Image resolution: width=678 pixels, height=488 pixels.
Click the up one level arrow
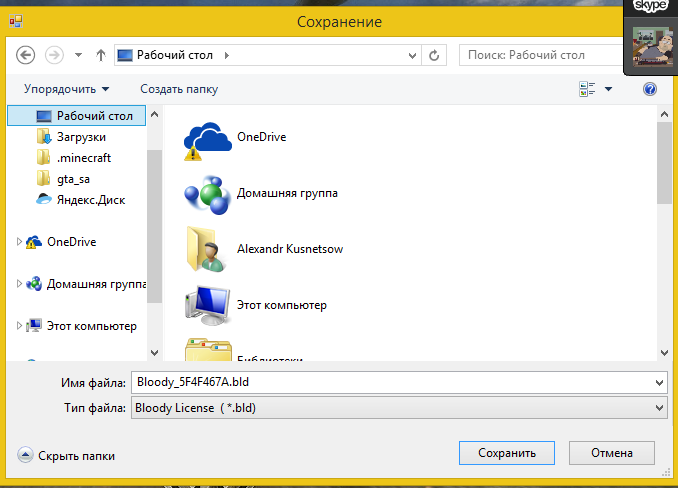pos(100,55)
